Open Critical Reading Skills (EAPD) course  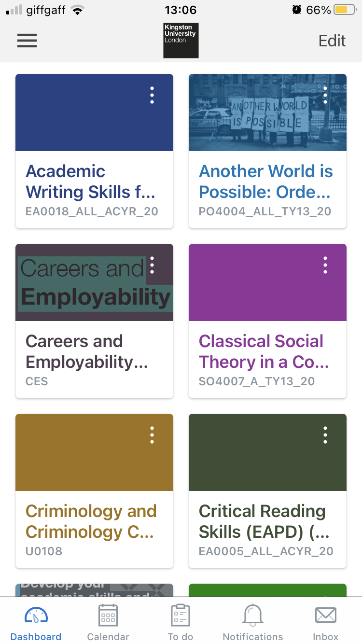tap(264, 521)
